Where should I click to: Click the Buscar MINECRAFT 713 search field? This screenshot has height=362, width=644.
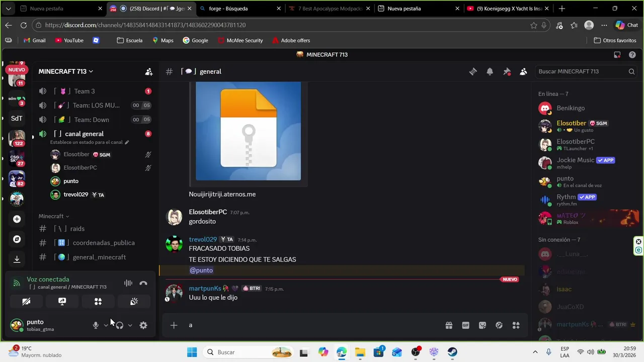tap(586, 71)
